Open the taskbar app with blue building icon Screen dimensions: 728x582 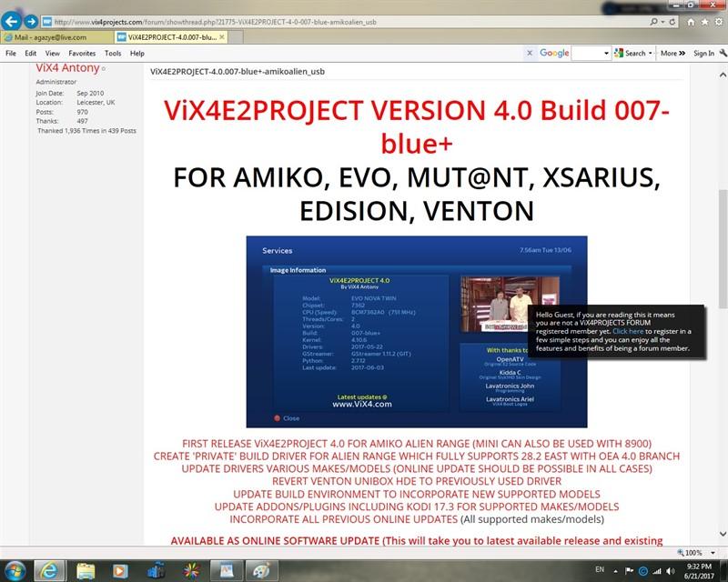156,570
